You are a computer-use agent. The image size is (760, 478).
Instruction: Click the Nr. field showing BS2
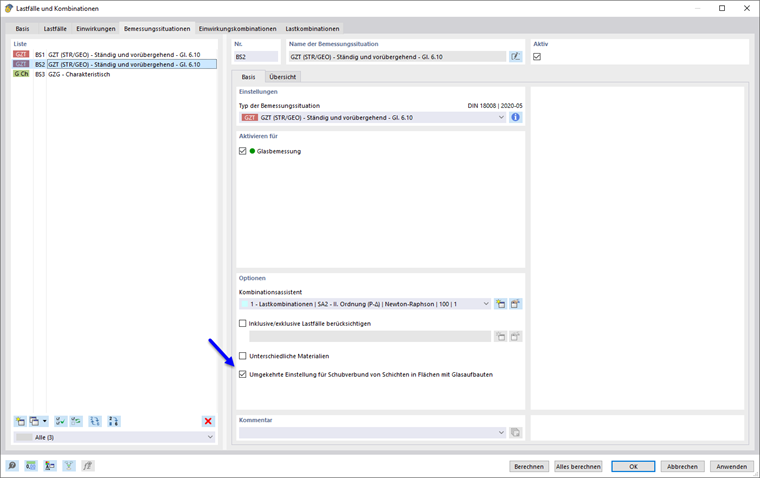[256, 57]
